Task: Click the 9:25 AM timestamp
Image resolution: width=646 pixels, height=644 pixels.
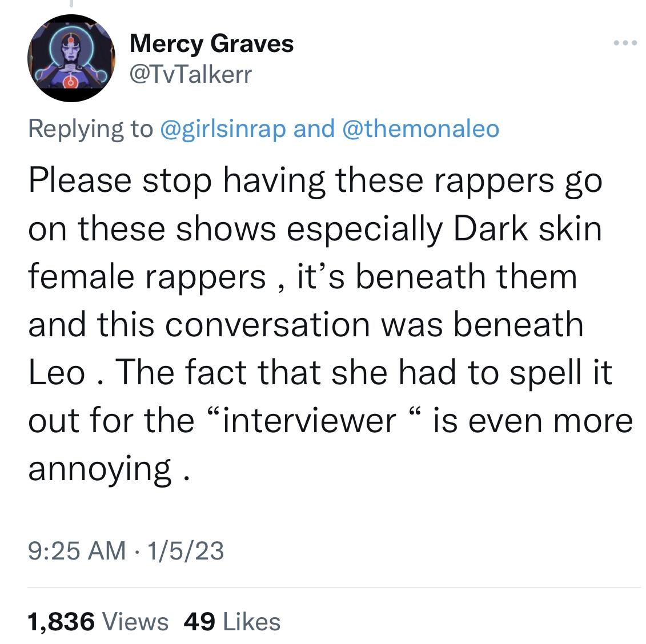Action: coord(77,551)
